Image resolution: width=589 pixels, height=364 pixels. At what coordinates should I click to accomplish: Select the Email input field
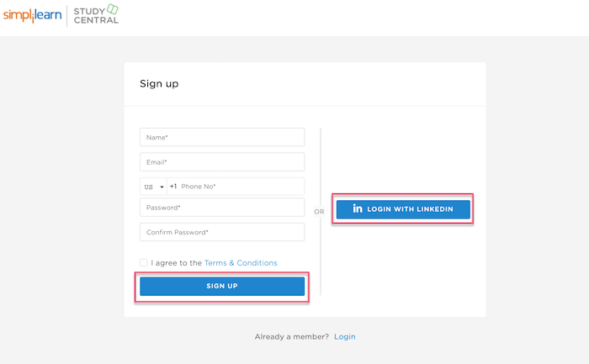(222, 162)
